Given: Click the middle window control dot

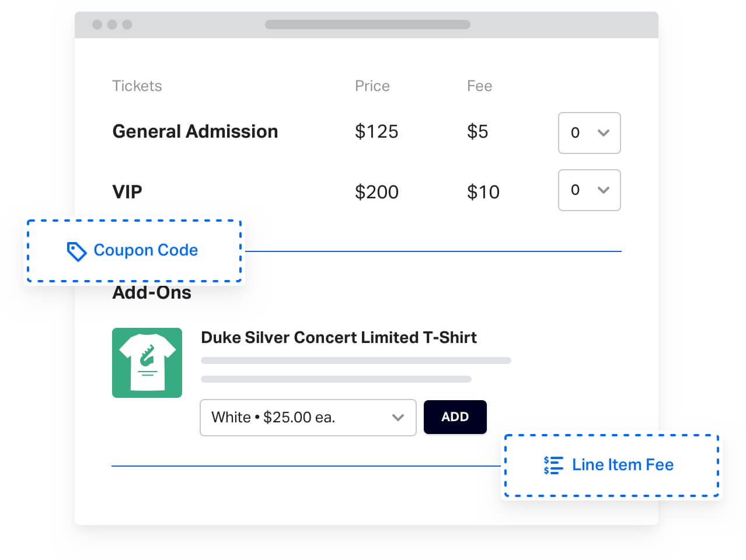Looking at the screenshot, I should [x=111, y=24].
